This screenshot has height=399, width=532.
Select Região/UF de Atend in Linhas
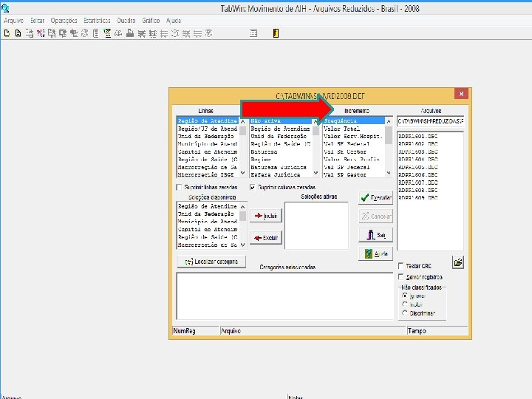pyautogui.click(x=208, y=129)
